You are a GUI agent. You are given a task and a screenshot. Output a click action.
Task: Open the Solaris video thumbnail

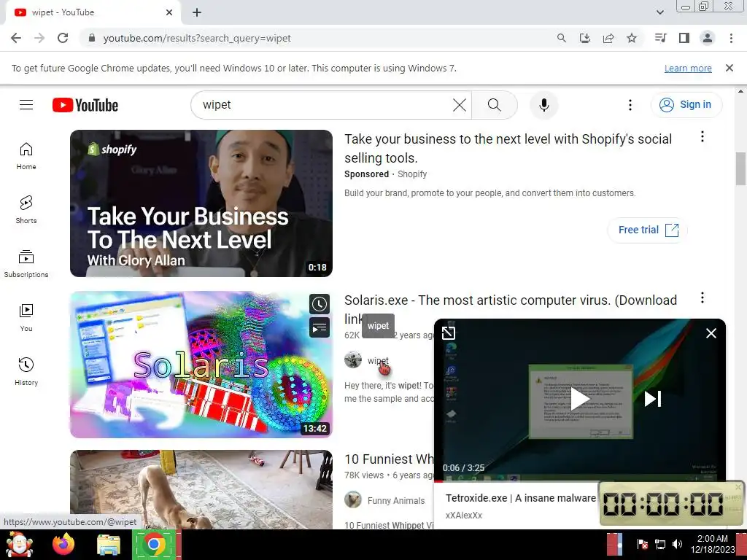201,365
